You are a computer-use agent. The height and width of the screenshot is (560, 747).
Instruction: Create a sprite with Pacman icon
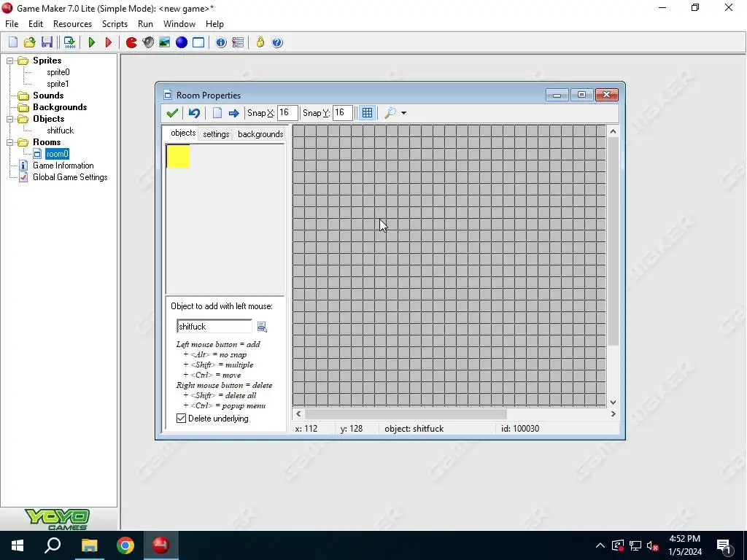point(131,42)
